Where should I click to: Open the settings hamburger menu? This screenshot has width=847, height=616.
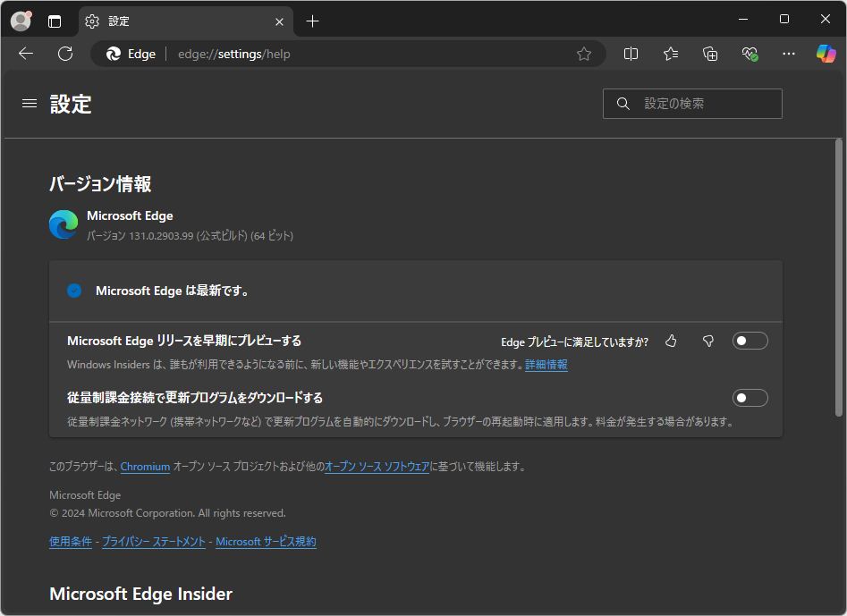pyautogui.click(x=29, y=103)
